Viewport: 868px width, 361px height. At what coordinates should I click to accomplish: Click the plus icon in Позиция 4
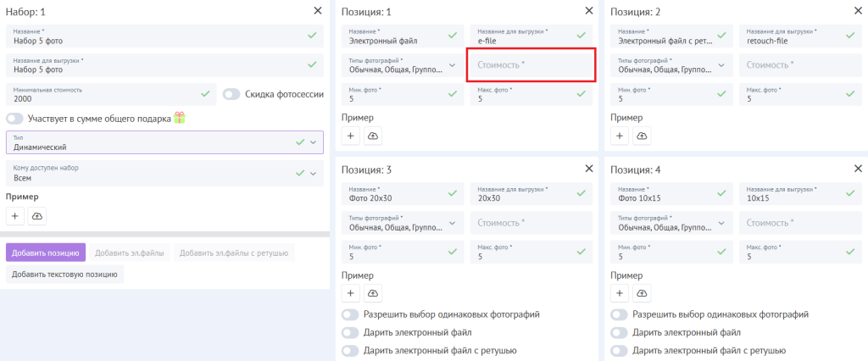[620, 293]
